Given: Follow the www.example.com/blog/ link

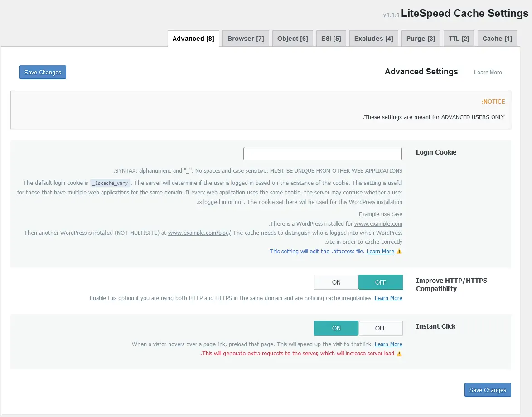Looking at the screenshot, I should pyautogui.click(x=199, y=233).
